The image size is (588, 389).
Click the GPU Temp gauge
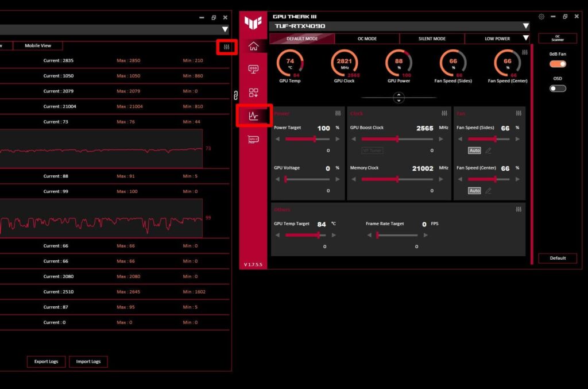point(290,63)
